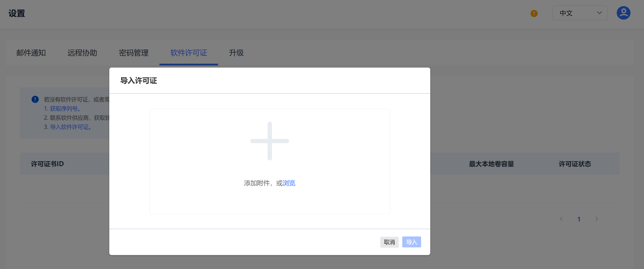The image size is (644, 269).
Task: Open the 获取序列号 link
Action: 65,109
